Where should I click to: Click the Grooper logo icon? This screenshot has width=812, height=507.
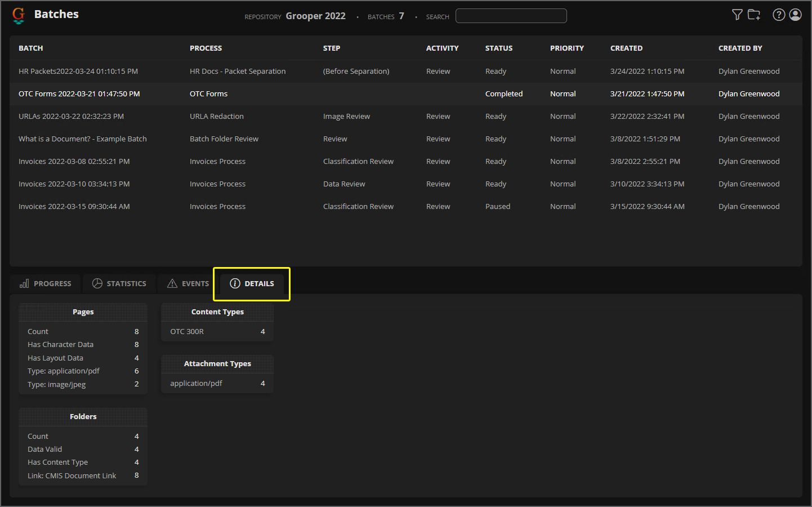[x=19, y=15]
